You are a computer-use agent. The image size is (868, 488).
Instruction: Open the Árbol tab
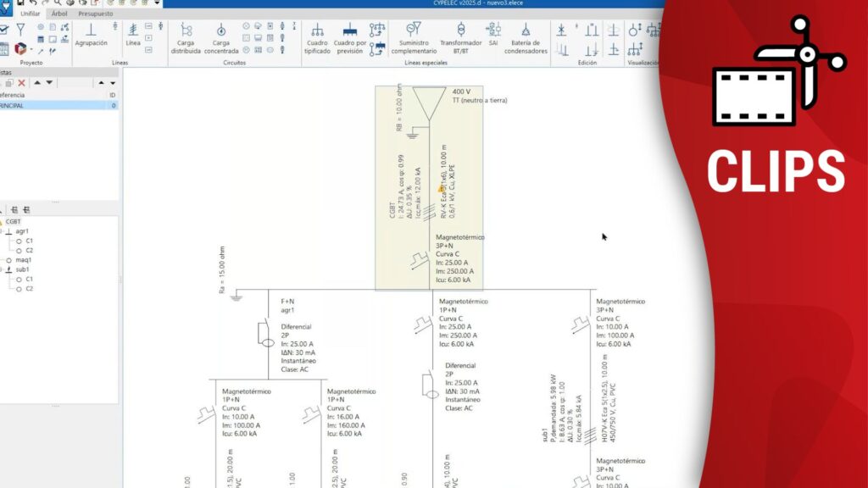coord(59,14)
